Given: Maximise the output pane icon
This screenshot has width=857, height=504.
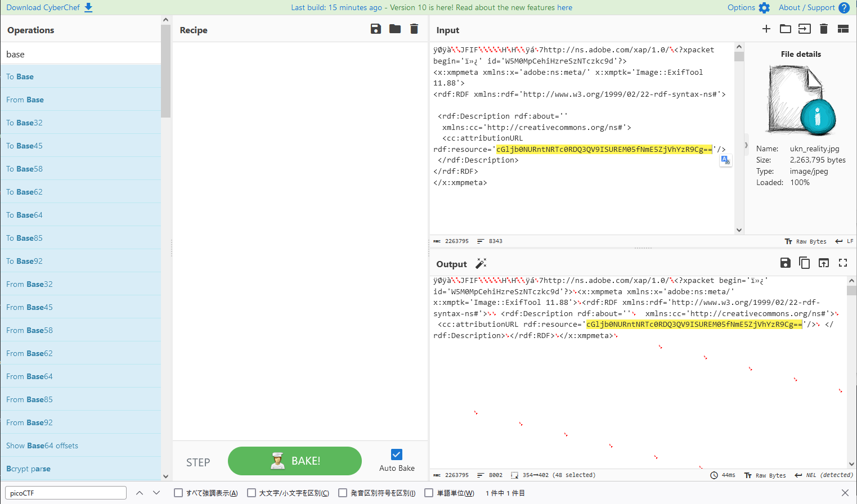Looking at the screenshot, I should point(843,263).
